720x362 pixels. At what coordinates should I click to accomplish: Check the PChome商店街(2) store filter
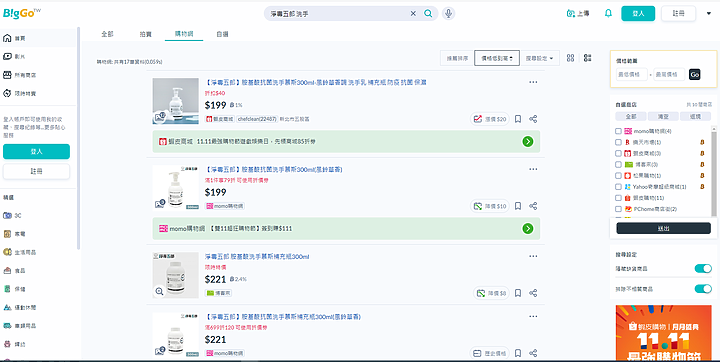(x=618, y=209)
